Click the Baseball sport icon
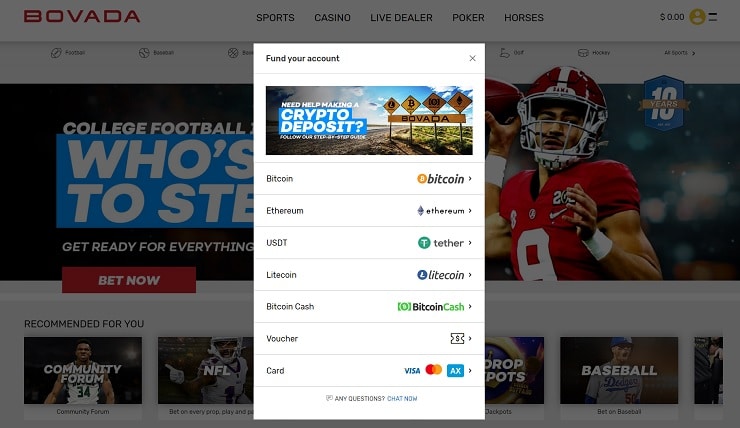 (144, 53)
